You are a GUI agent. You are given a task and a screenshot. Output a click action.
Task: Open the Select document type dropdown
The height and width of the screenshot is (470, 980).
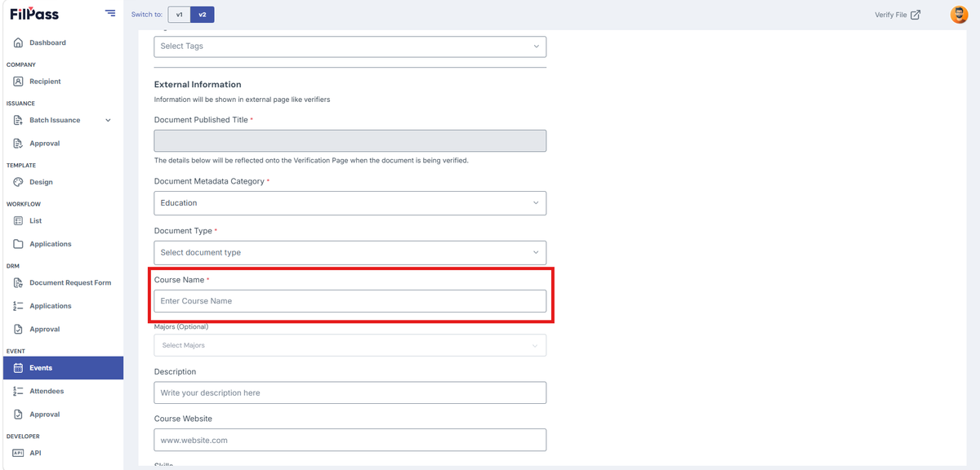[350, 253]
